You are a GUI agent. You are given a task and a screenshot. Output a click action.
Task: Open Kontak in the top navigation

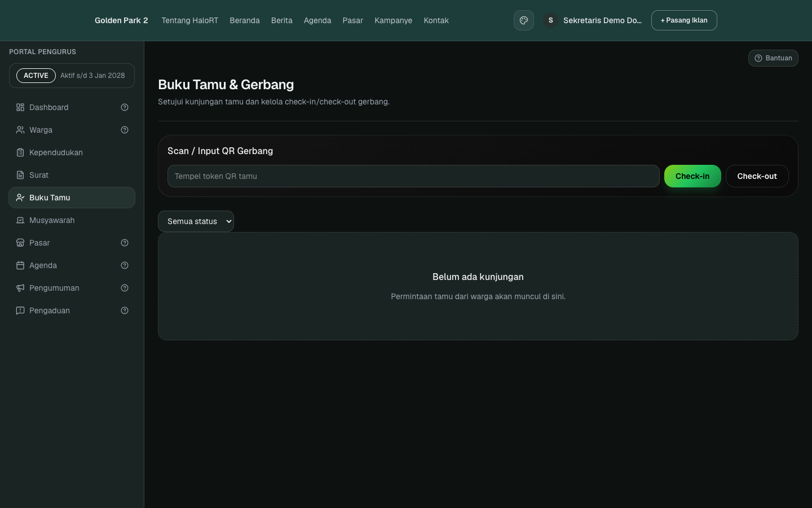(x=436, y=20)
